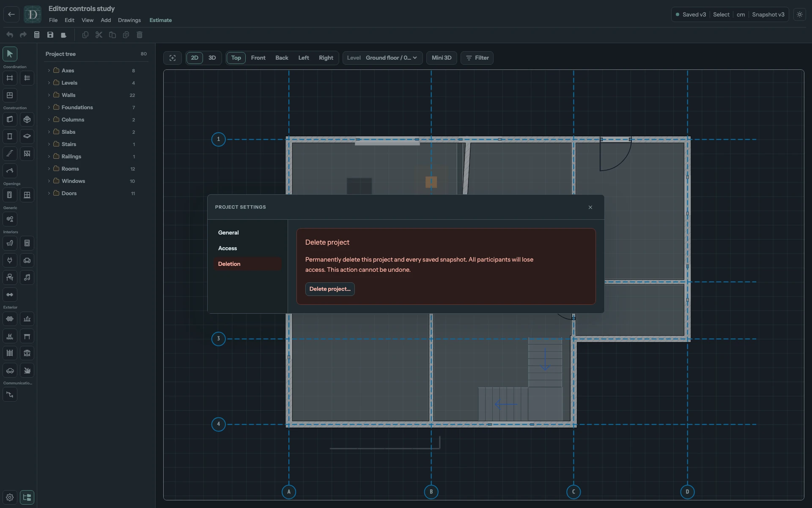Toggle the light theme sun icon
Screen dimensions: 812x508
tap(799, 14)
